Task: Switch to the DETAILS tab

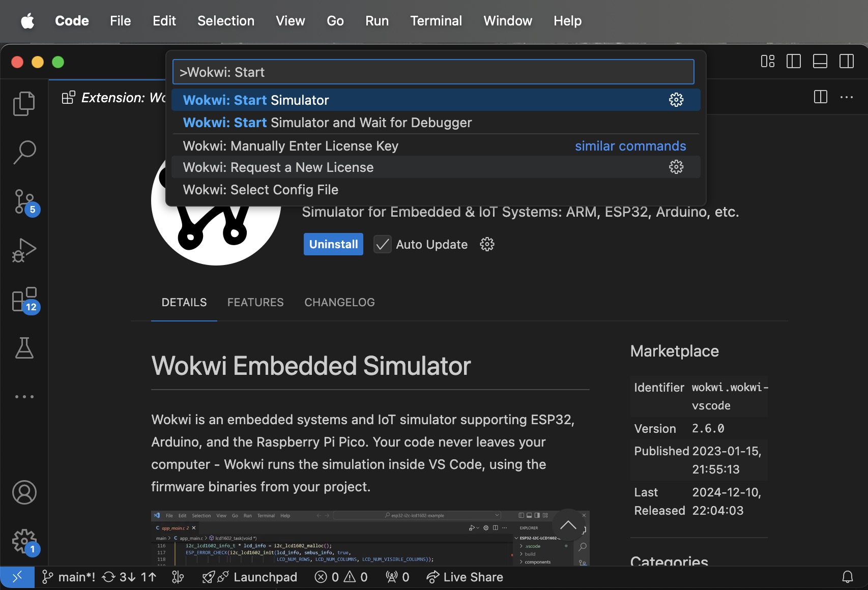Action: tap(184, 302)
